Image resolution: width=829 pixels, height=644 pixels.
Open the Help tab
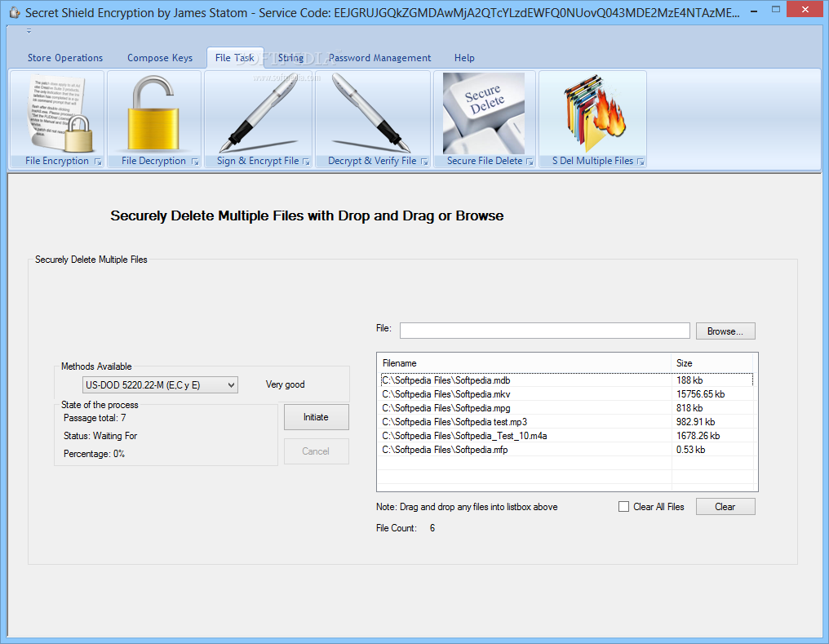(464, 58)
